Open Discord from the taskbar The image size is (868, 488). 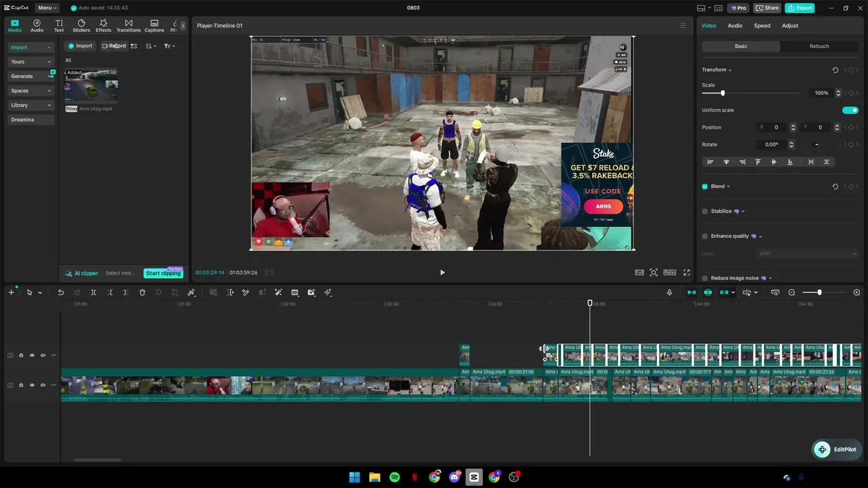coord(454,477)
